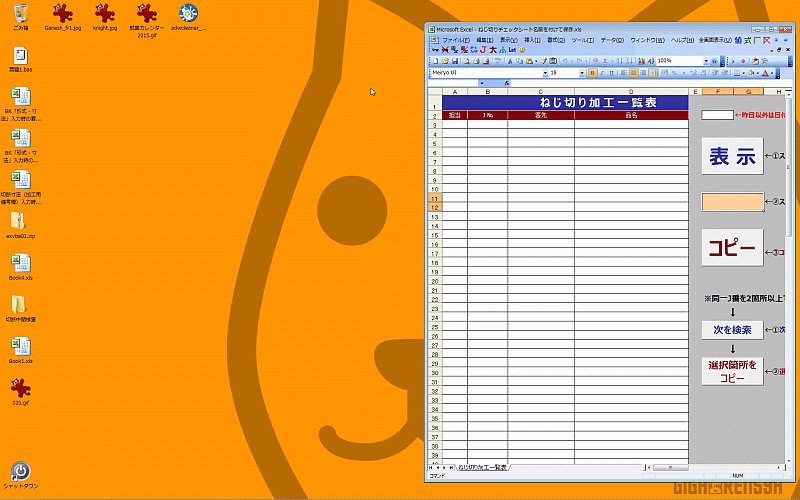This screenshot has height=500, width=800.
Task: Toggle Underline formatting button
Action: click(611, 73)
